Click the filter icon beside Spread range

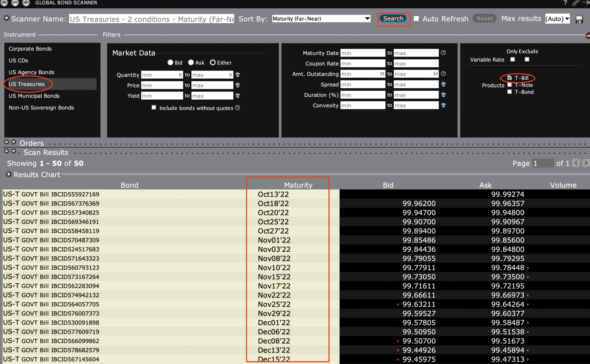click(443, 84)
